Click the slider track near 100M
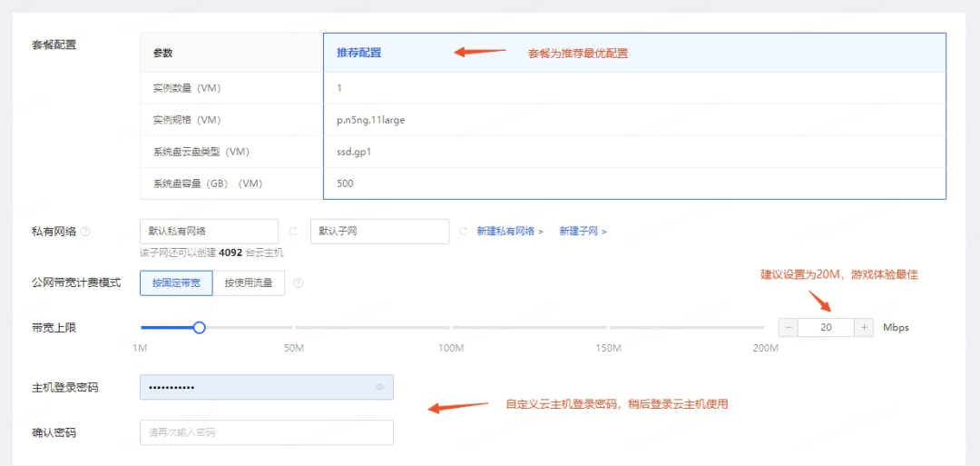Screen dimensions: 980x466 click(x=451, y=327)
